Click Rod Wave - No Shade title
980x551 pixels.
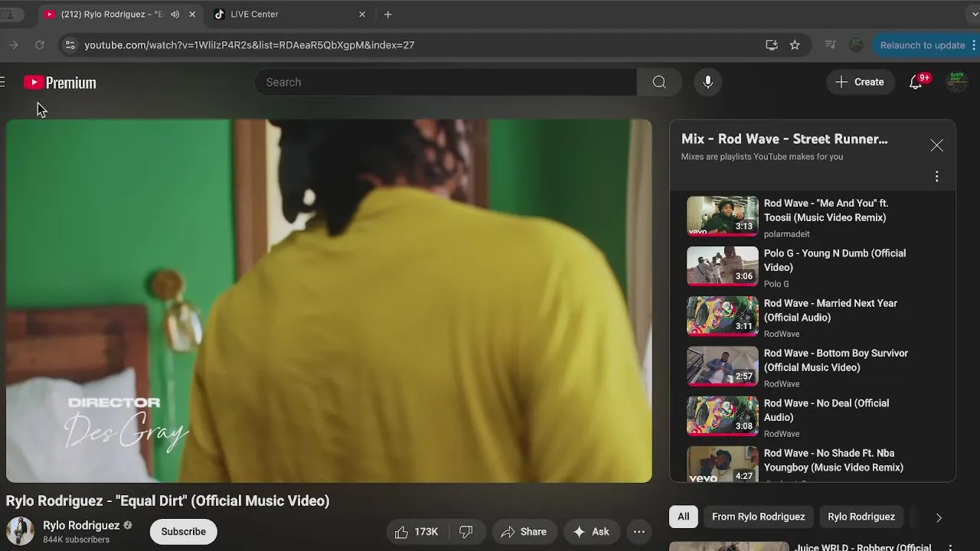[834, 460]
